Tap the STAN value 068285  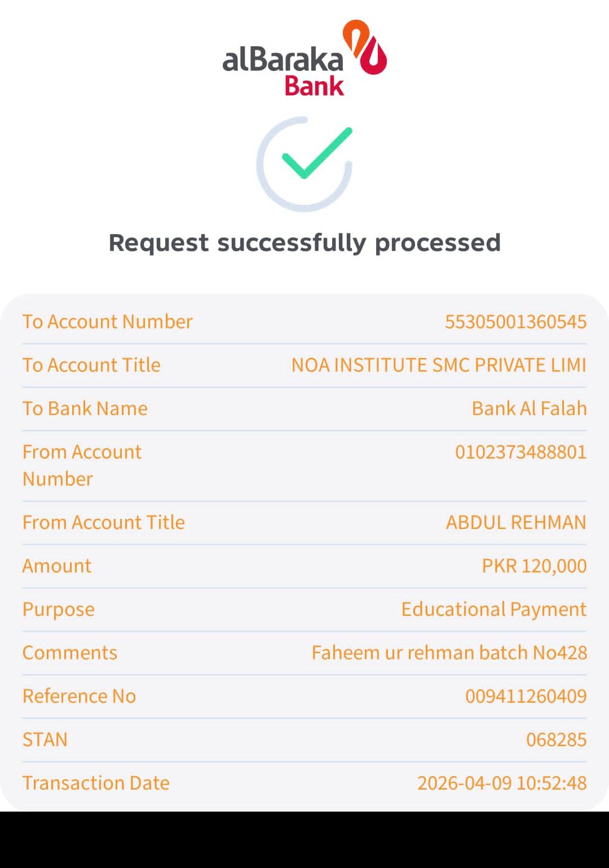[556, 739]
